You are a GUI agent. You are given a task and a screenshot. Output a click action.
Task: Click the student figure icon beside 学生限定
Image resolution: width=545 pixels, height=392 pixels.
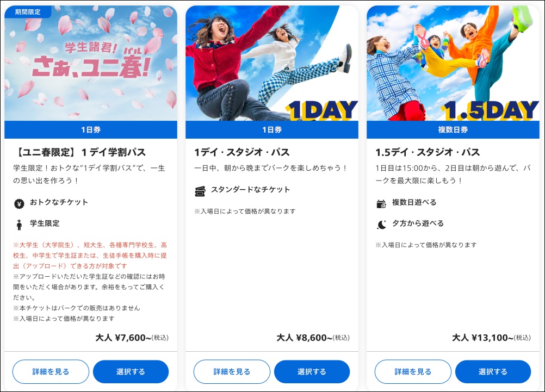pyautogui.click(x=19, y=225)
